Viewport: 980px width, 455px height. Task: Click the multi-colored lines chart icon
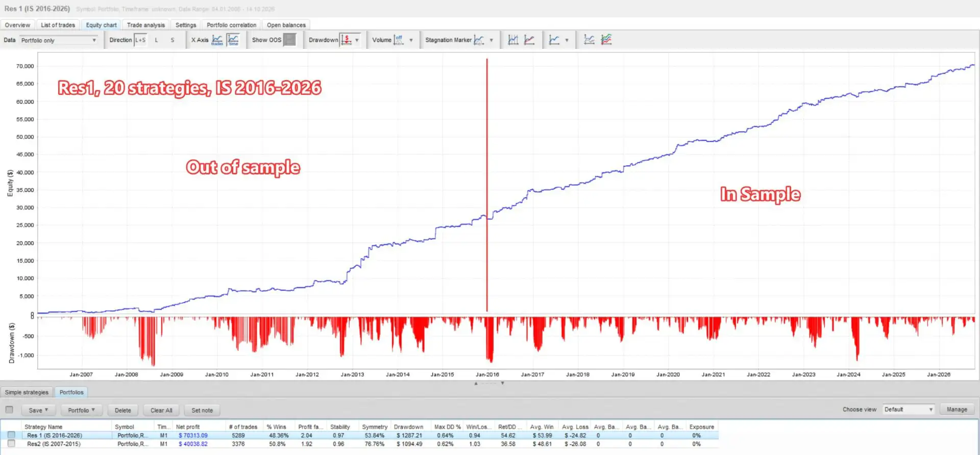[606, 40]
